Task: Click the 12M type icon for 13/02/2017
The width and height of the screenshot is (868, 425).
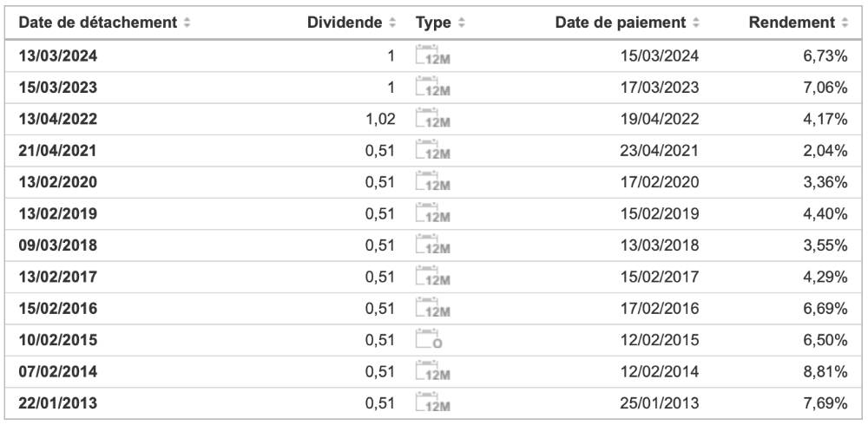Action: [x=433, y=278]
